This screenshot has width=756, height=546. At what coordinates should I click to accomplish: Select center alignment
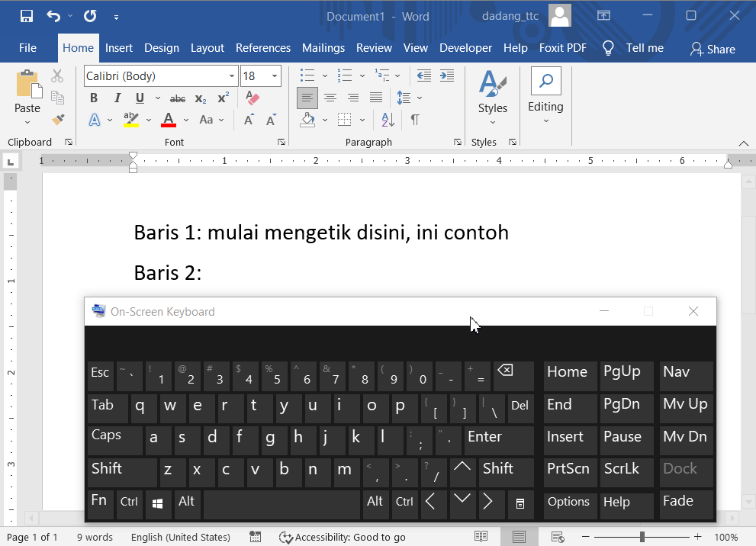[x=330, y=98]
